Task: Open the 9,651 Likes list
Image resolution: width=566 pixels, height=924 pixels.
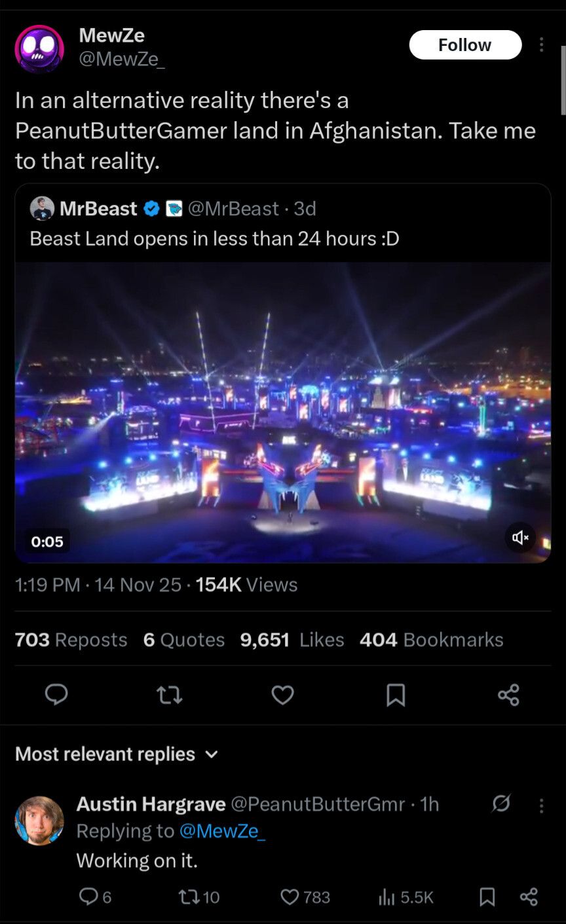Action: [292, 640]
